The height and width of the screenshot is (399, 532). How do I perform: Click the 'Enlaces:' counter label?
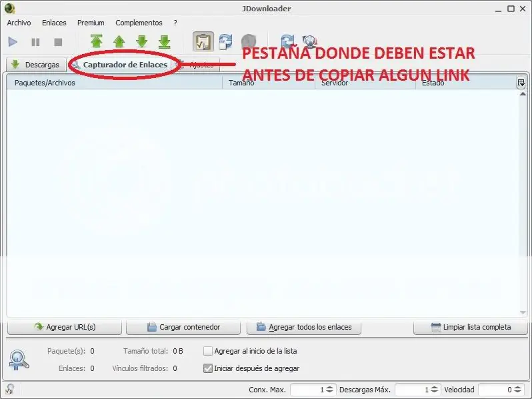point(72,368)
